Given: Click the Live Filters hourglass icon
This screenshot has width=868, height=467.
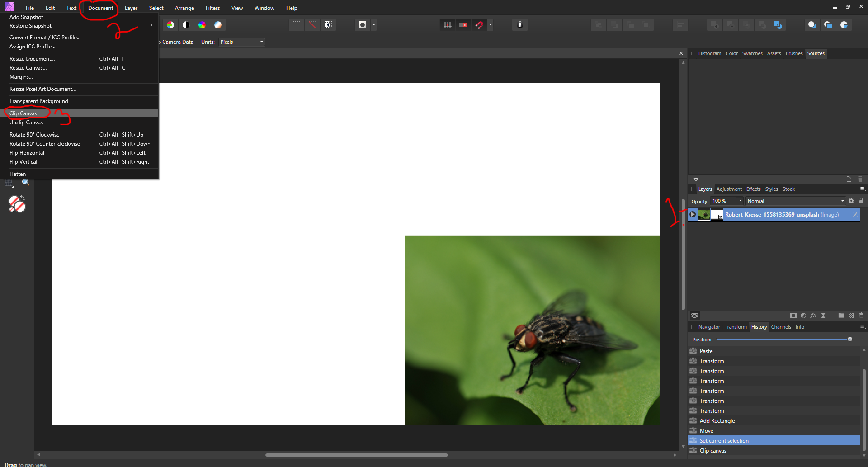Looking at the screenshot, I should pos(823,316).
